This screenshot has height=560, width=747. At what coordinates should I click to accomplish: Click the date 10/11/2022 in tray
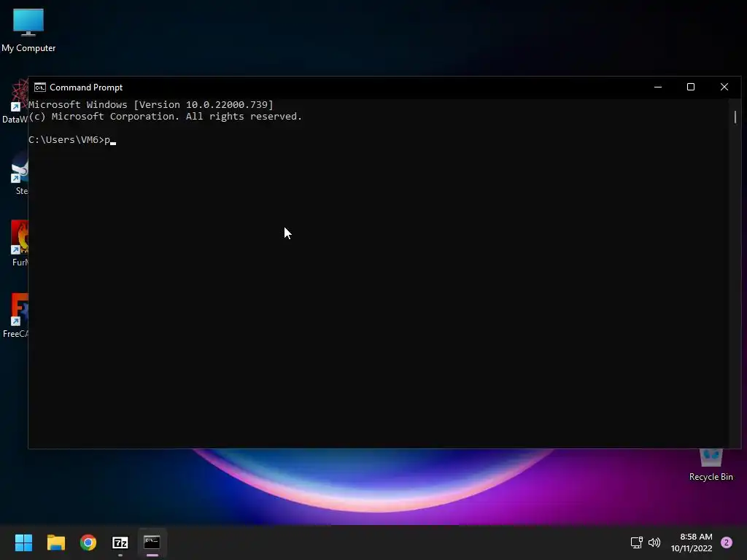coord(692,548)
